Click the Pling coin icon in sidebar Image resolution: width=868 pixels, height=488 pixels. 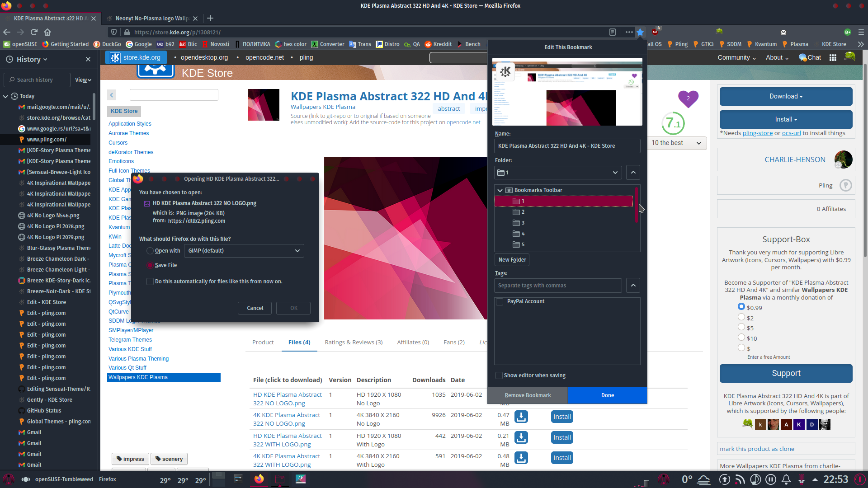click(845, 185)
